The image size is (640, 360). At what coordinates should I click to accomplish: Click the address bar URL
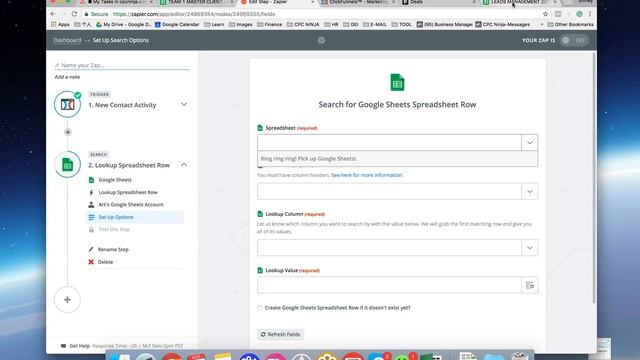[x=194, y=14]
